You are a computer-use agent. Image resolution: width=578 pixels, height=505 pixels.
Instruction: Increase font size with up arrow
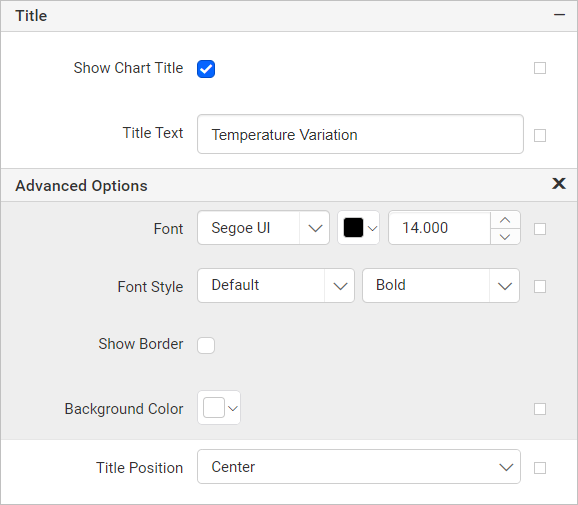click(505, 220)
